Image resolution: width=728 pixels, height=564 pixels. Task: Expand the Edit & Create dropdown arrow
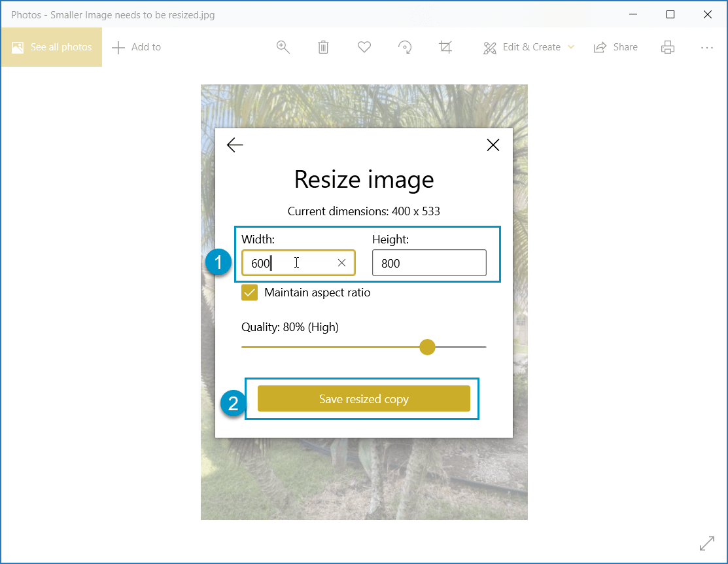point(571,47)
